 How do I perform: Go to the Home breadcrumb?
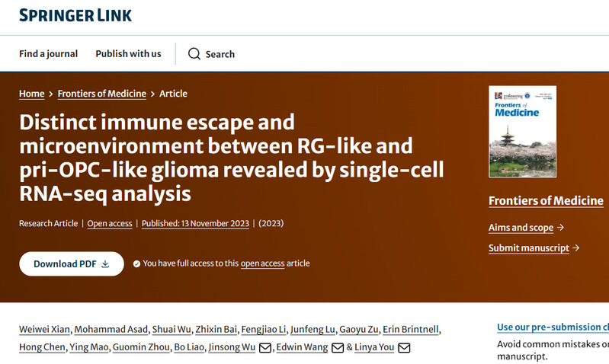coord(32,94)
